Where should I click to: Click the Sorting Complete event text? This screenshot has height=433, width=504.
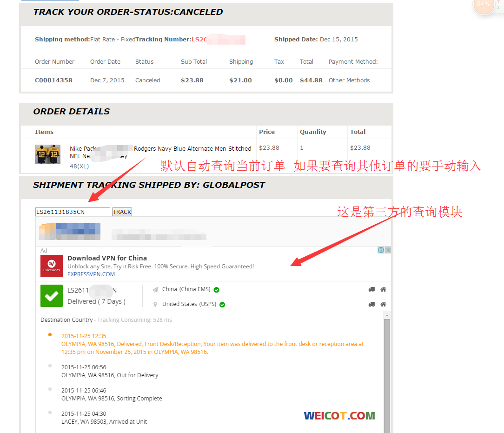139,398
